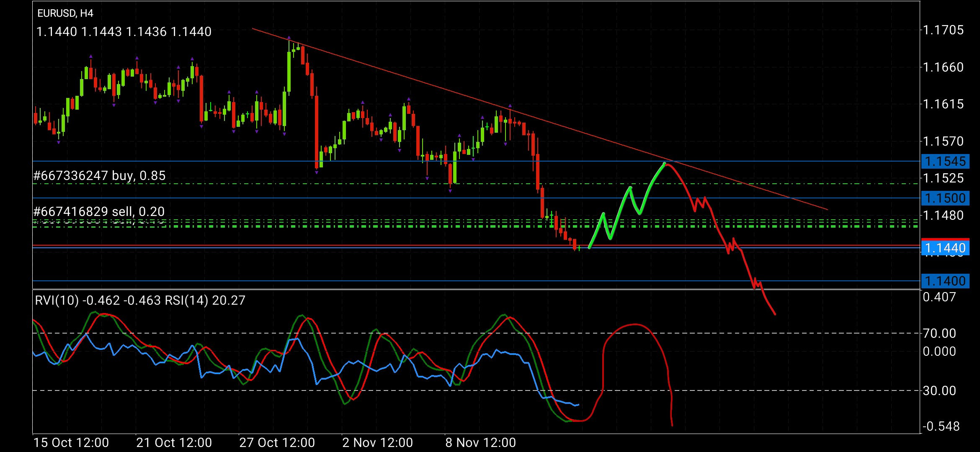Image resolution: width=980 pixels, height=452 pixels.
Task: Click the 1.1615 price scale label
Action: pos(943,104)
